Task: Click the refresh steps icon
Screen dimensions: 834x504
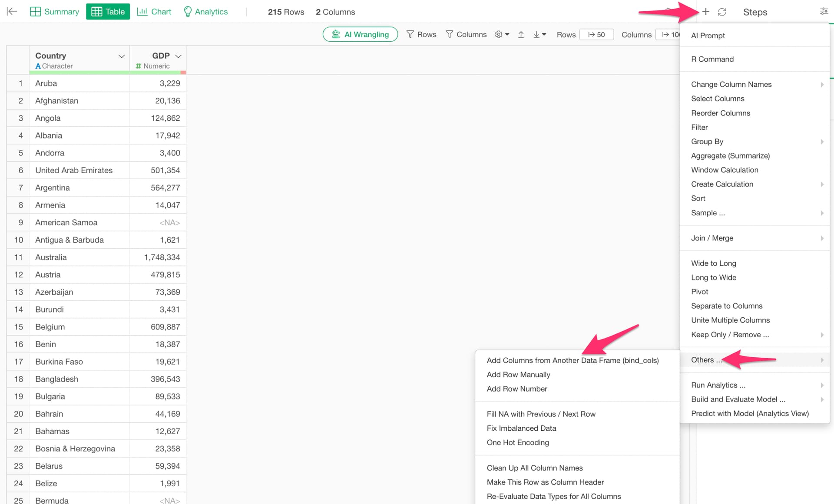Action: [x=722, y=12]
